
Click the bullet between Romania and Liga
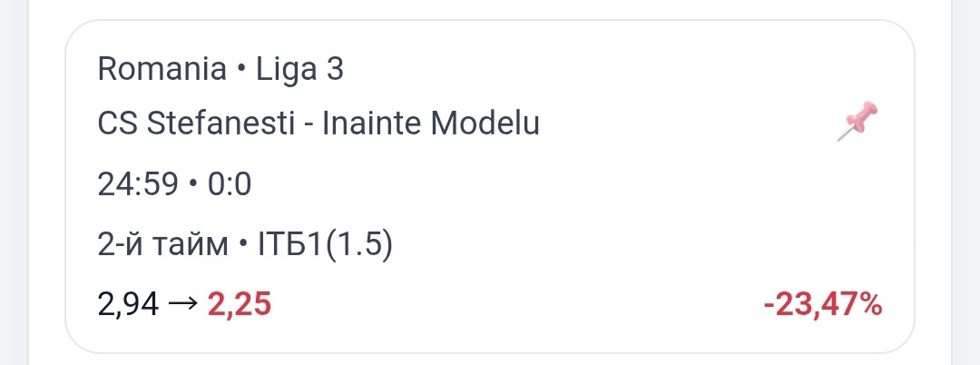tap(241, 70)
